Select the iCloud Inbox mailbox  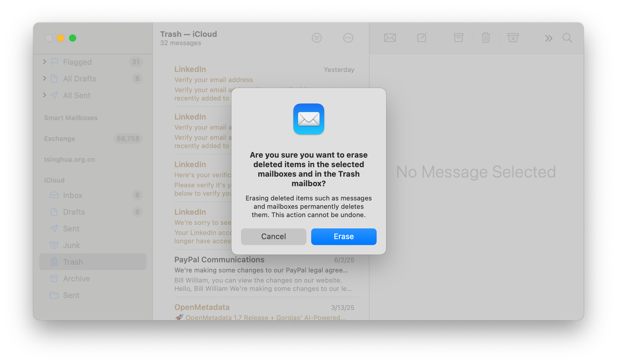pyautogui.click(x=93, y=195)
